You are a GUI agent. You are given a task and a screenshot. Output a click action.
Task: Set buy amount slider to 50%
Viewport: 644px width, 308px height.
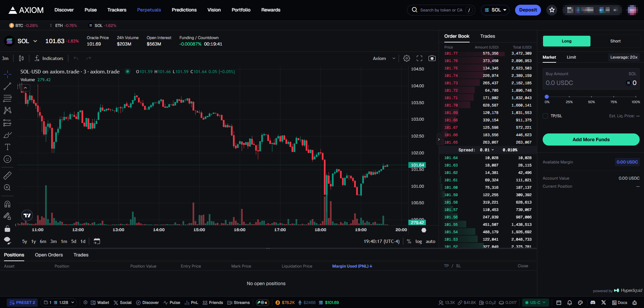point(591,97)
